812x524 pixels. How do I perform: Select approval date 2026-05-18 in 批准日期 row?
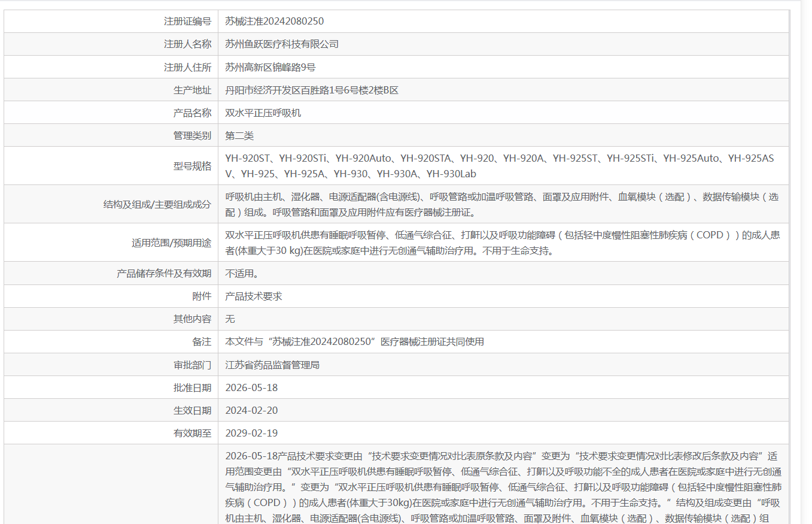click(251, 387)
